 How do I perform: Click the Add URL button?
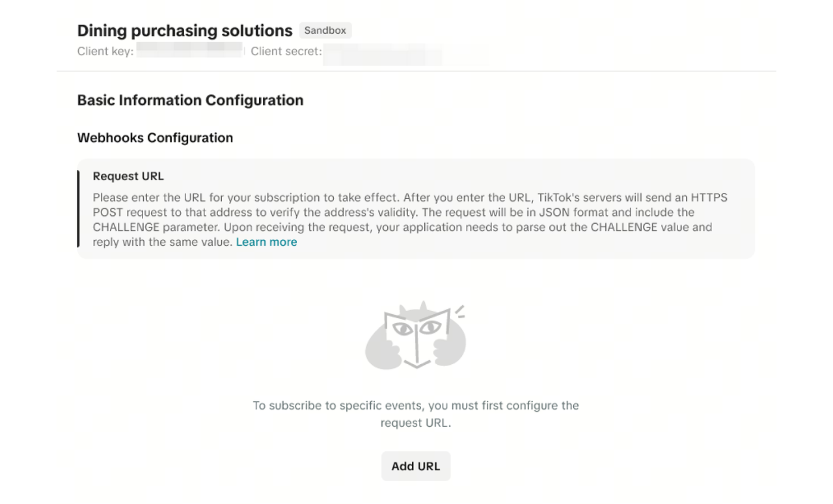[x=416, y=466]
